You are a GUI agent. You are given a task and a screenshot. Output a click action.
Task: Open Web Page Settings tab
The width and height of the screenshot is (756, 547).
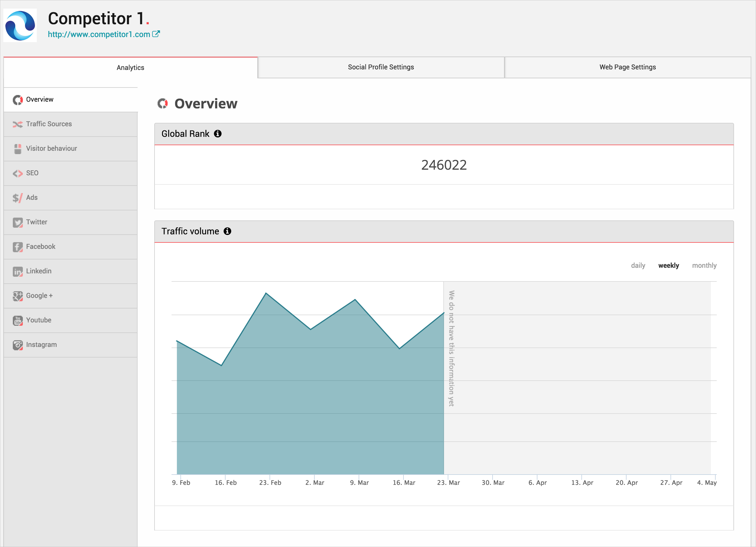(x=627, y=67)
